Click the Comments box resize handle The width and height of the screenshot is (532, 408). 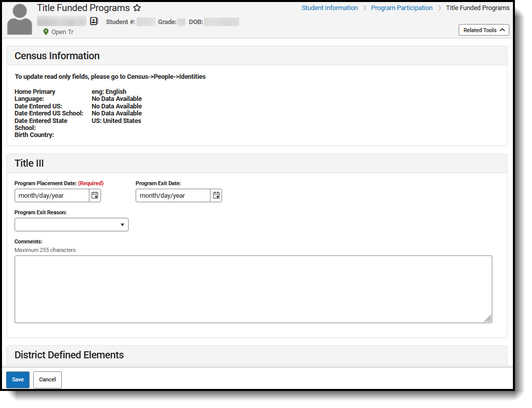[x=488, y=318]
